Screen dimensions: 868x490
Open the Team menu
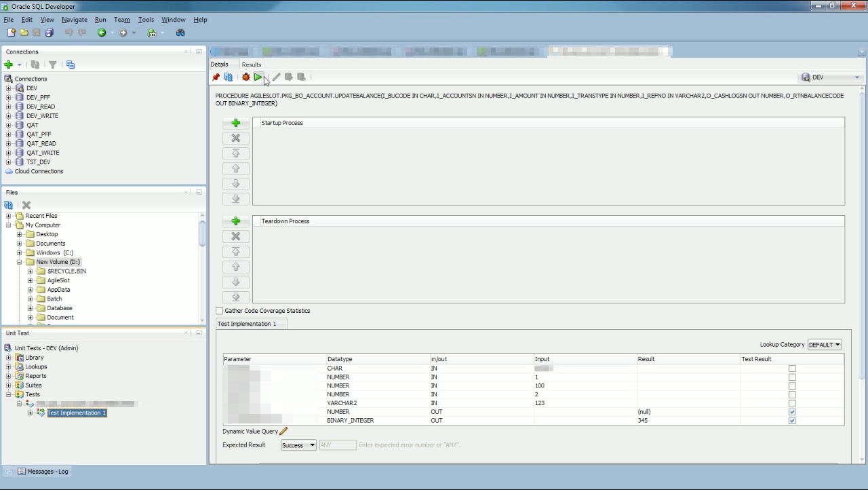coord(122,20)
